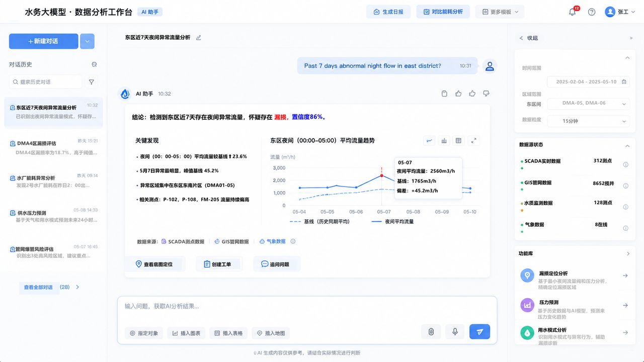The height and width of the screenshot is (362, 644).
Task: Switch chart to bar view
Action: coord(444,141)
